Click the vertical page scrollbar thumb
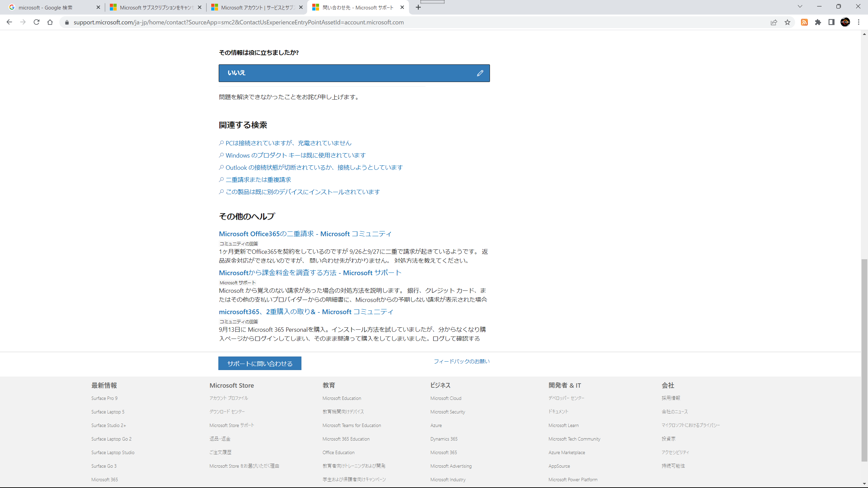 click(x=864, y=360)
